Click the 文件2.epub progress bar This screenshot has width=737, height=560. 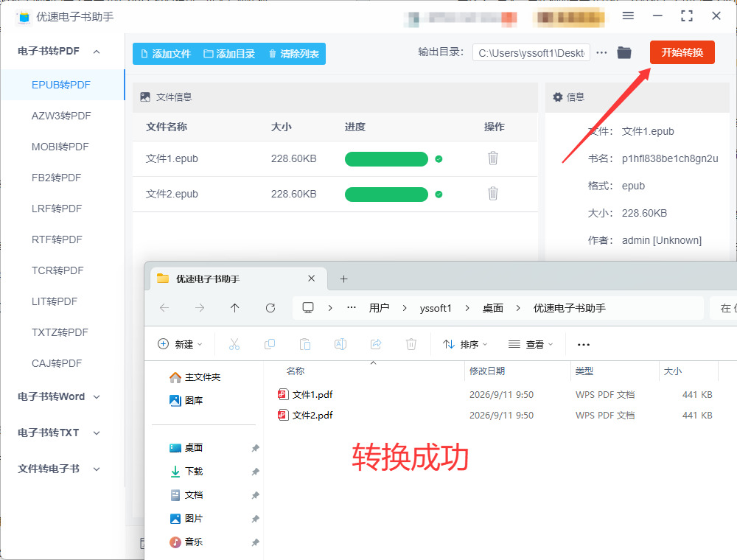click(386, 194)
